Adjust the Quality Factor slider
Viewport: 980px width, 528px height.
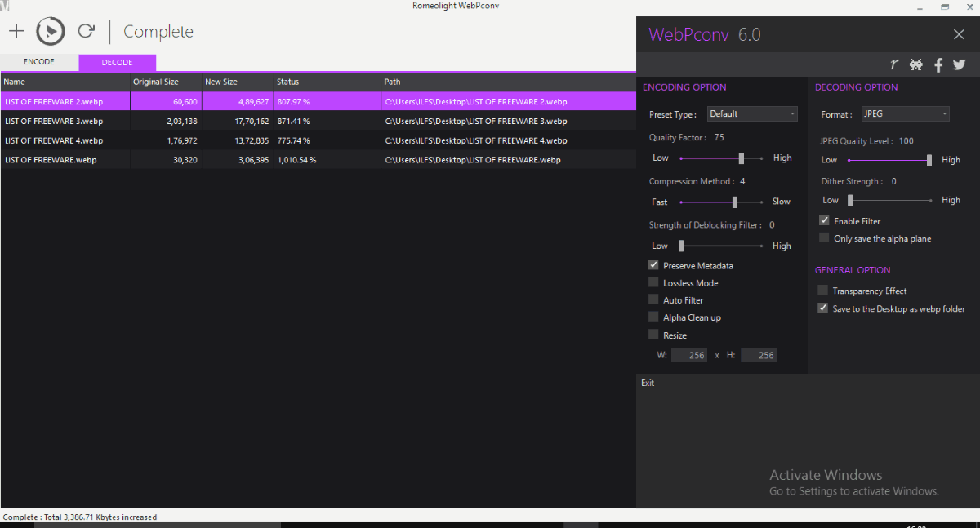[x=721, y=158]
